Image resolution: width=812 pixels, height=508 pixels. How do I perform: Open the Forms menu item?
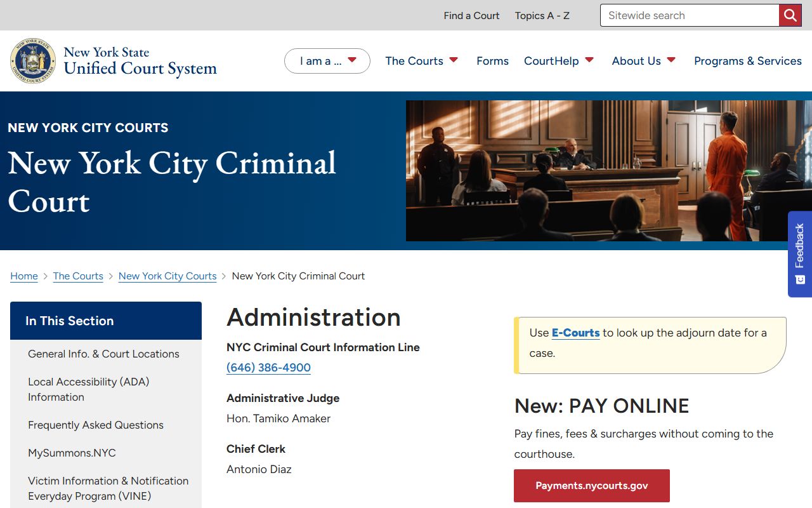tap(492, 61)
